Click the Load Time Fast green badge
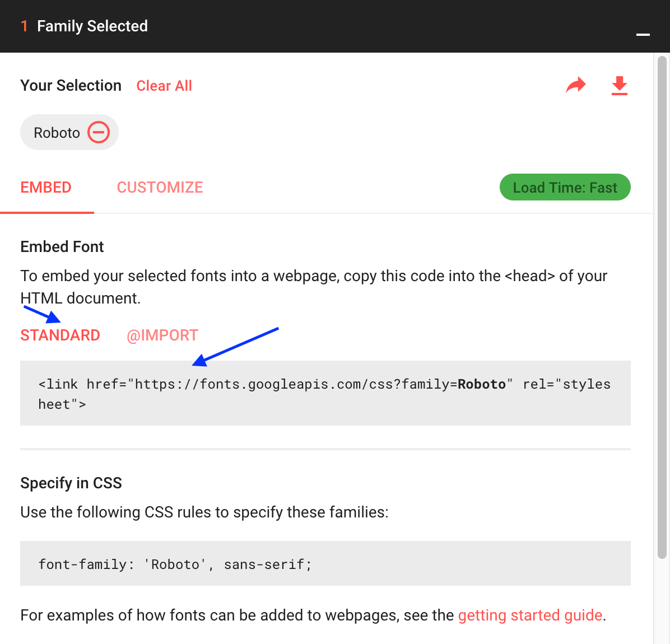670x644 pixels. [x=565, y=187]
